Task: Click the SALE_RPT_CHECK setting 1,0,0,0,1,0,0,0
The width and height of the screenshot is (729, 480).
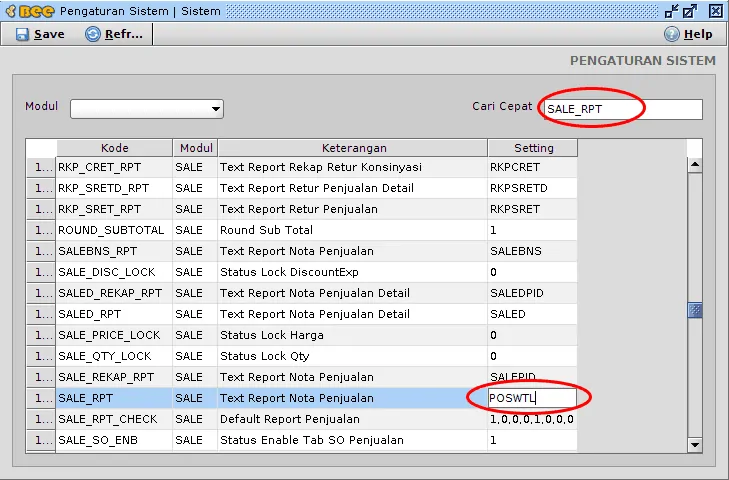Action: (x=532, y=419)
